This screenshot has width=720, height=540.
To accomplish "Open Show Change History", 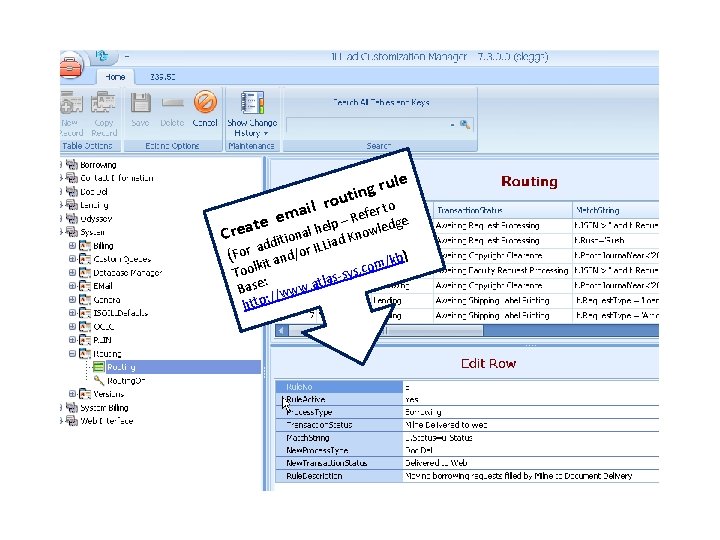I will [x=252, y=114].
